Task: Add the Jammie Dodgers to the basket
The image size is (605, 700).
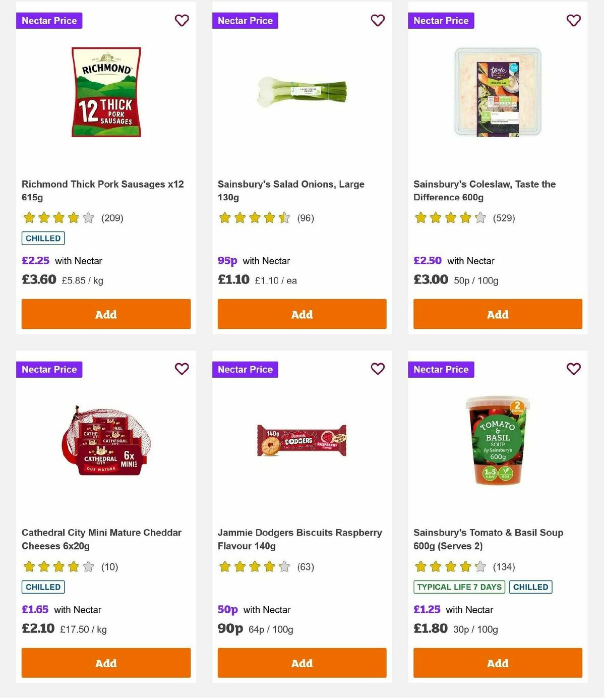Action: coord(301,663)
